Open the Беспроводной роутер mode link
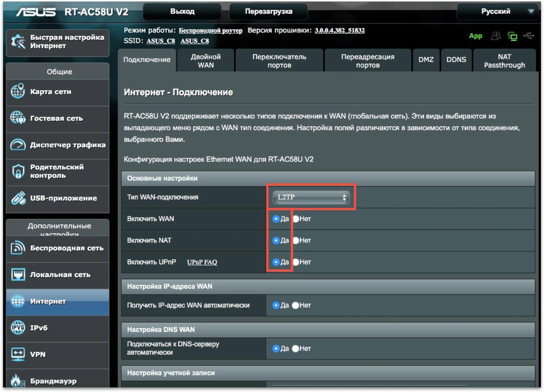This screenshot has width=544, height=392. [210, 30]
